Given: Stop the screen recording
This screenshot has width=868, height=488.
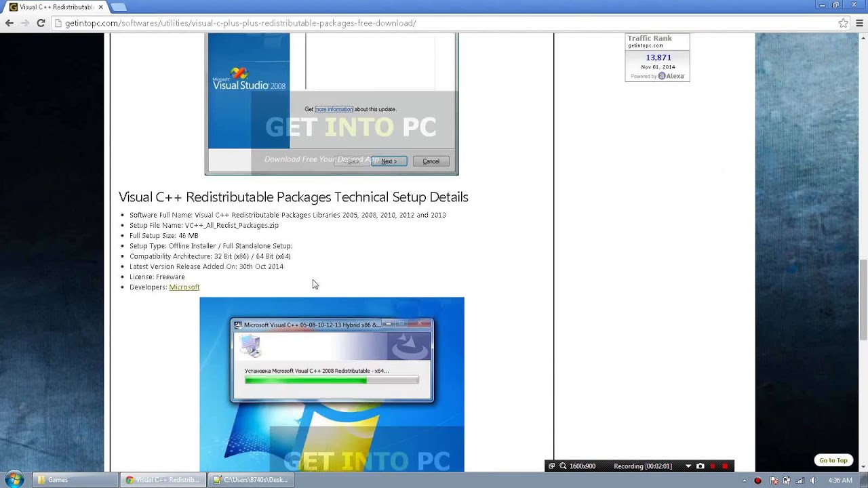Looking at the screenshot, I should click(x=725, y=466).
